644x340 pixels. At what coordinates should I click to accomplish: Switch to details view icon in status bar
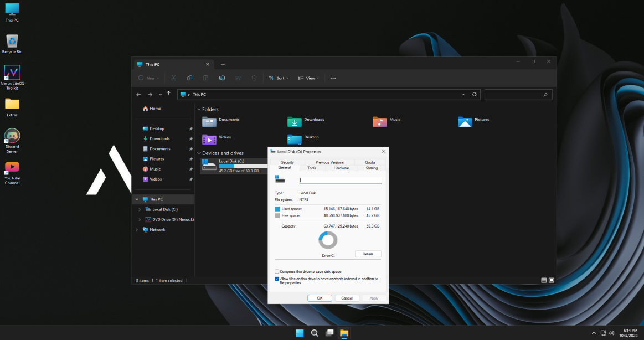544,280
